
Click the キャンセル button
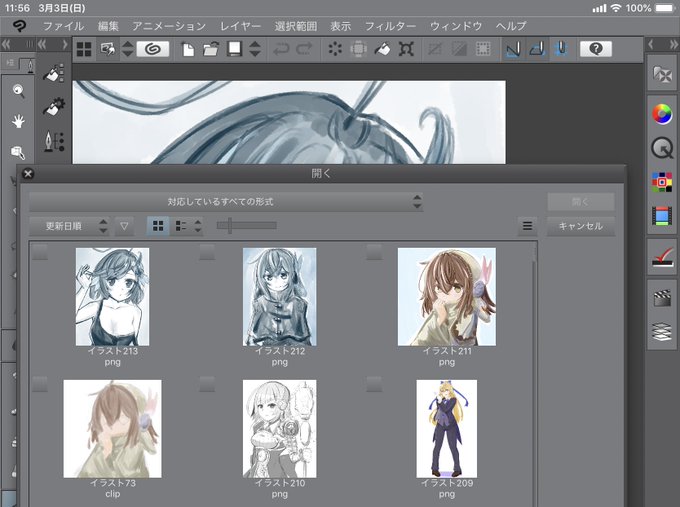[581, 226]
